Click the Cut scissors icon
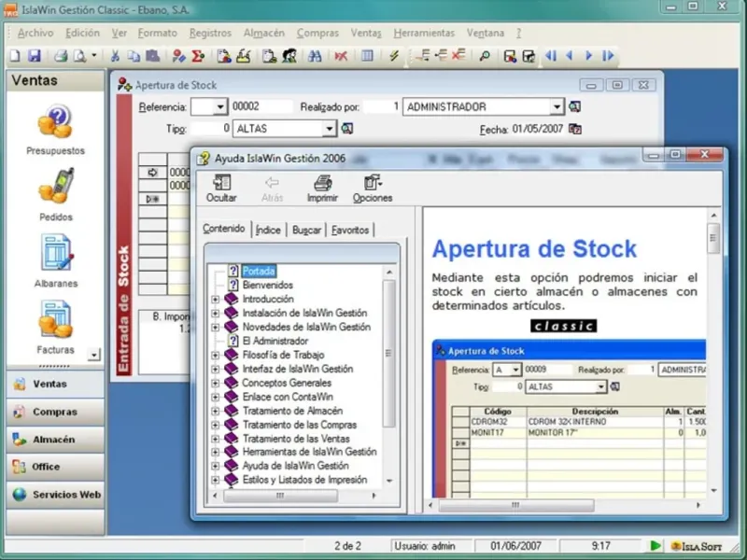Viewport: 747px width, 560px height. click(115, 56)
